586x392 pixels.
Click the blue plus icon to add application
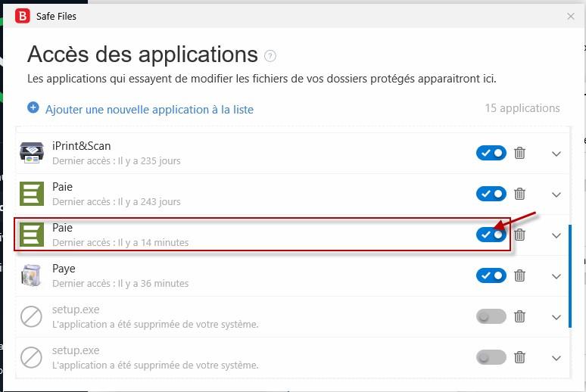(33, 107)
